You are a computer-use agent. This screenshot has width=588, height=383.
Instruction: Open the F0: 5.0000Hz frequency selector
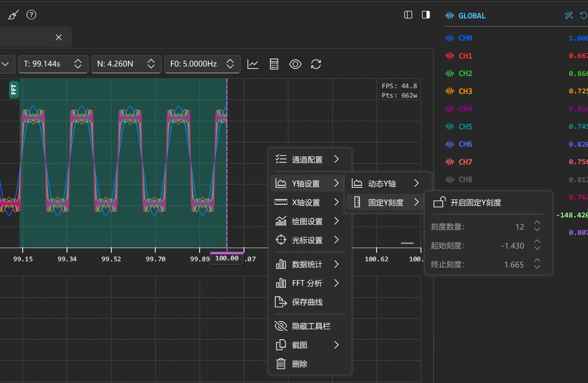coord(202,64)
